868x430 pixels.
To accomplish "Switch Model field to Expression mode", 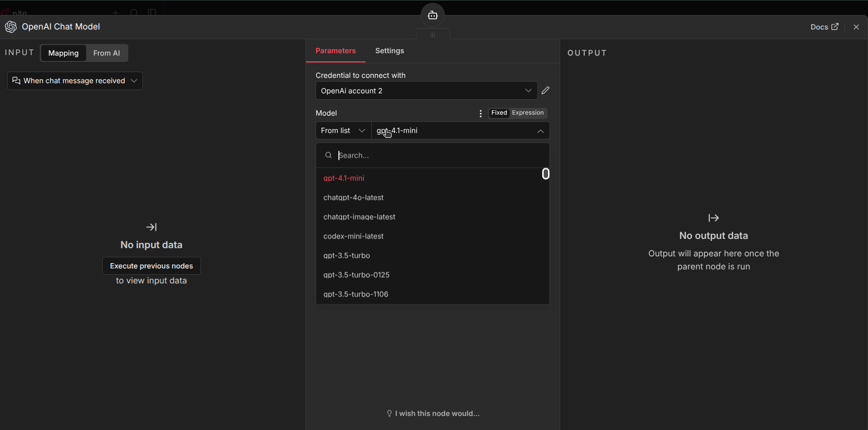I will (x=528, y=113).
